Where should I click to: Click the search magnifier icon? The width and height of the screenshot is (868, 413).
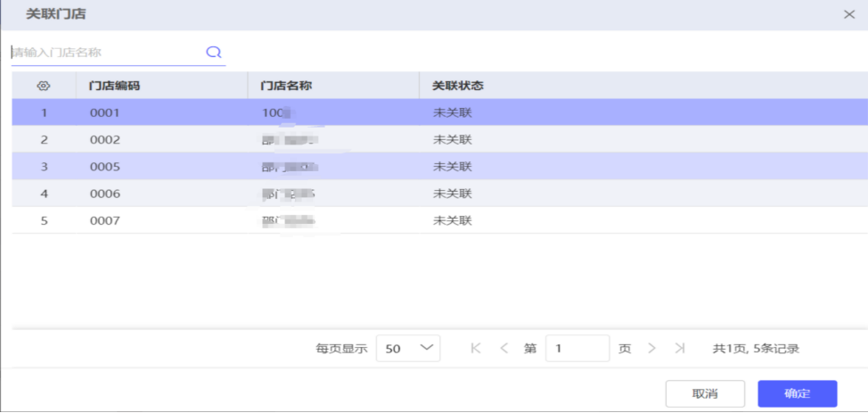(x=213, y=52)
